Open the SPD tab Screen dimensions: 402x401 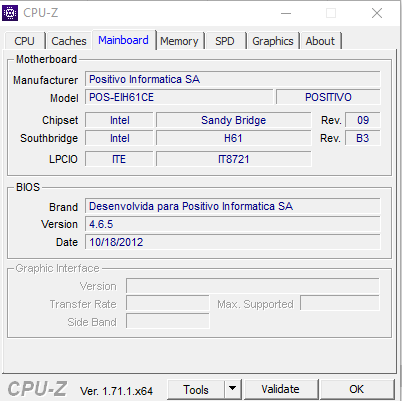pos(225,41)
